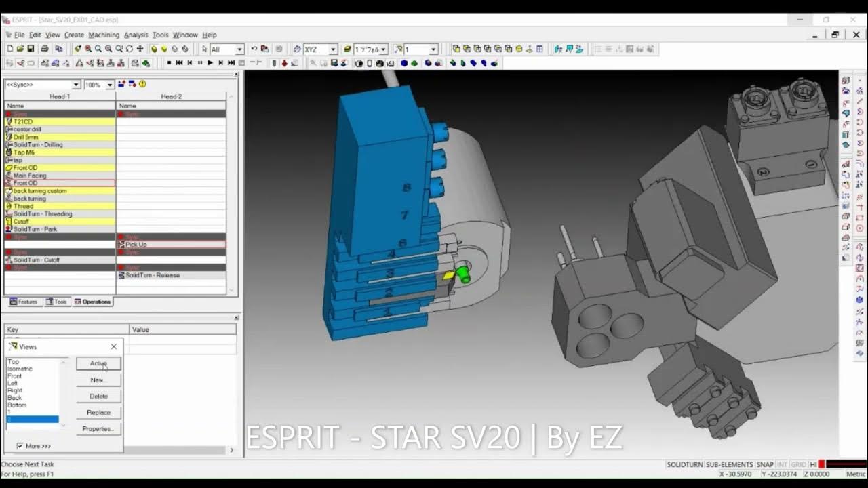Toggle SOLIDTURN mode in status bar
This screenshot has width=868, height=488.
684,464
